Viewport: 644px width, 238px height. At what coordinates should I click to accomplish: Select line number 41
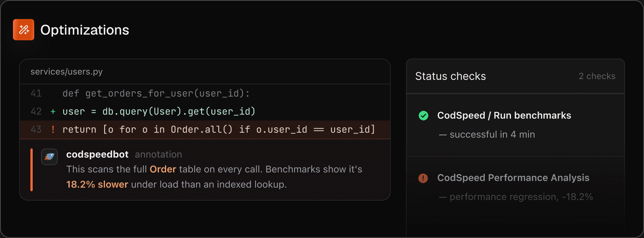click(36, 94)
